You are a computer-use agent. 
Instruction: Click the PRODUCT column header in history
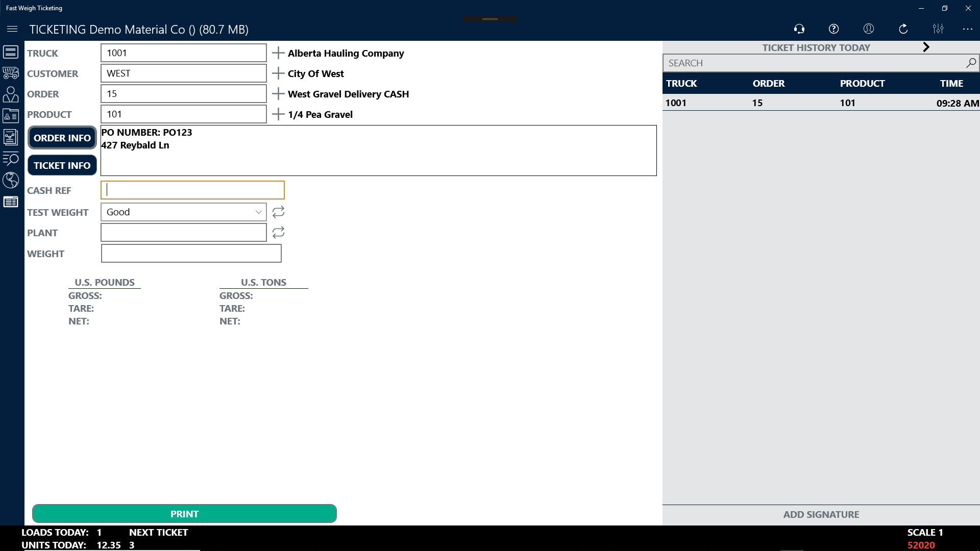[x=863, y=84]
